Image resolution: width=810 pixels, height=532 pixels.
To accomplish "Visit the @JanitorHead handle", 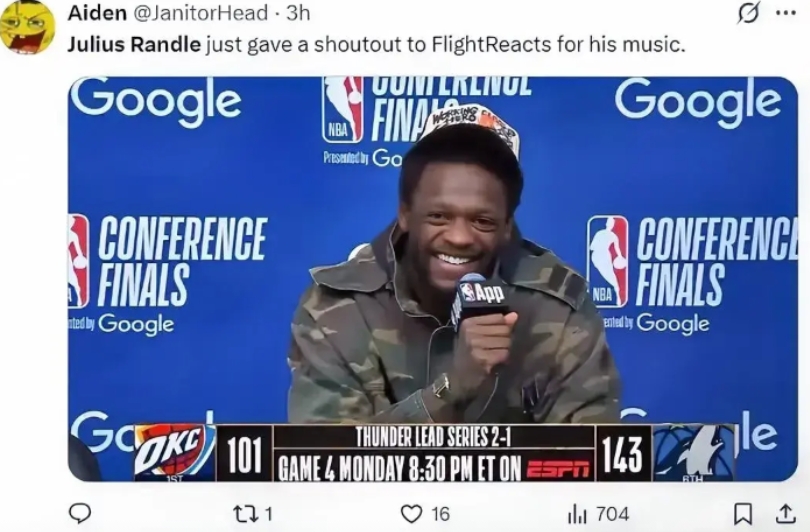I will (201, 13).
